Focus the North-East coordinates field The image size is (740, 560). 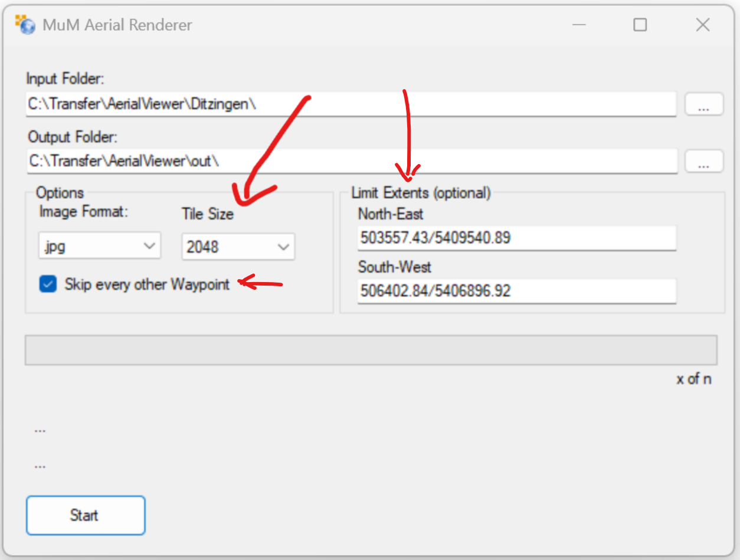pos(516,238)
